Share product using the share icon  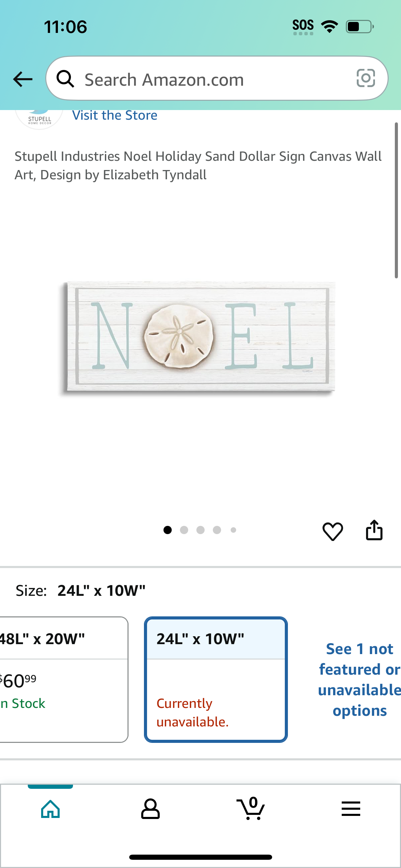click(374, 530)
